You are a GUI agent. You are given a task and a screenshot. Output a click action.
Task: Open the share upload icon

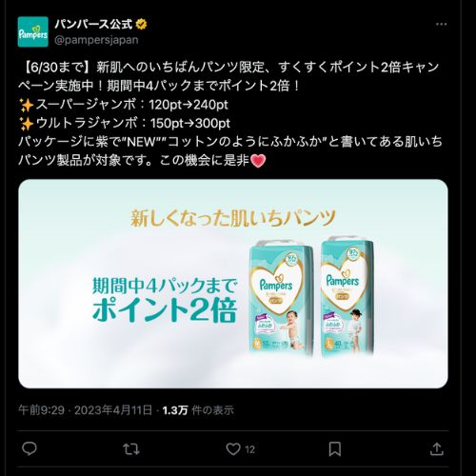[x=437, y=448]
